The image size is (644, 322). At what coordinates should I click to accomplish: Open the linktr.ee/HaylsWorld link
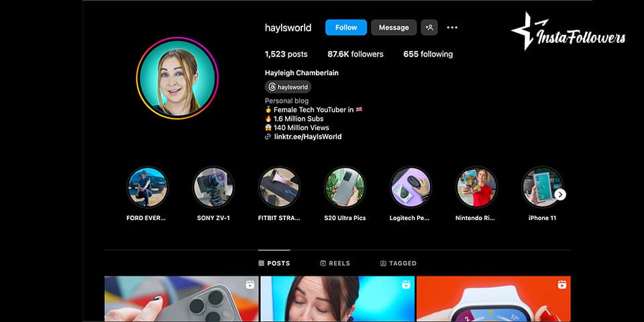(x=308, y=137)
